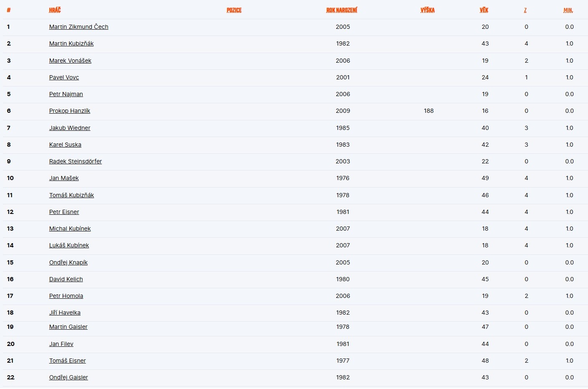Open Ondřej Gaisler player page
The width and height of the screenshot is (588, 389).
[x=68, y=377]
